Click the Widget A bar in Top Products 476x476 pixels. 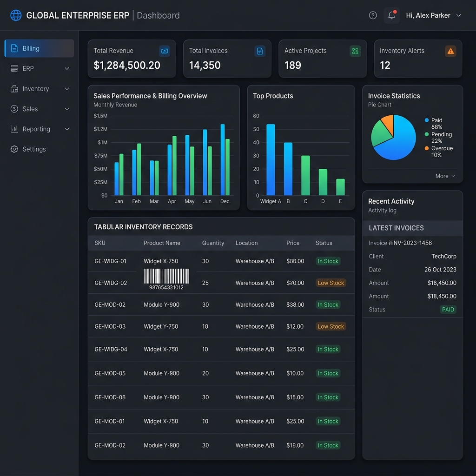coord(271,160)
